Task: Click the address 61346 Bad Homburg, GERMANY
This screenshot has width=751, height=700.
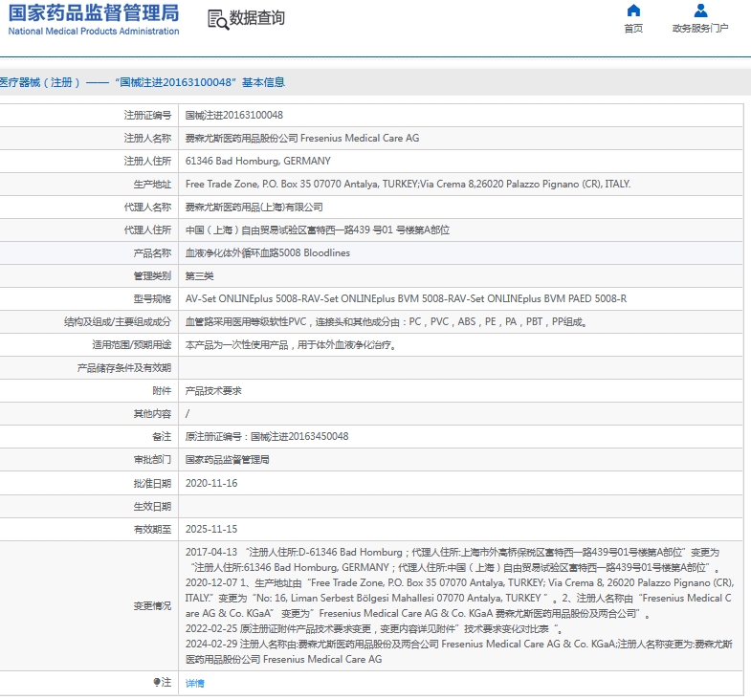Action: point(257,161)
